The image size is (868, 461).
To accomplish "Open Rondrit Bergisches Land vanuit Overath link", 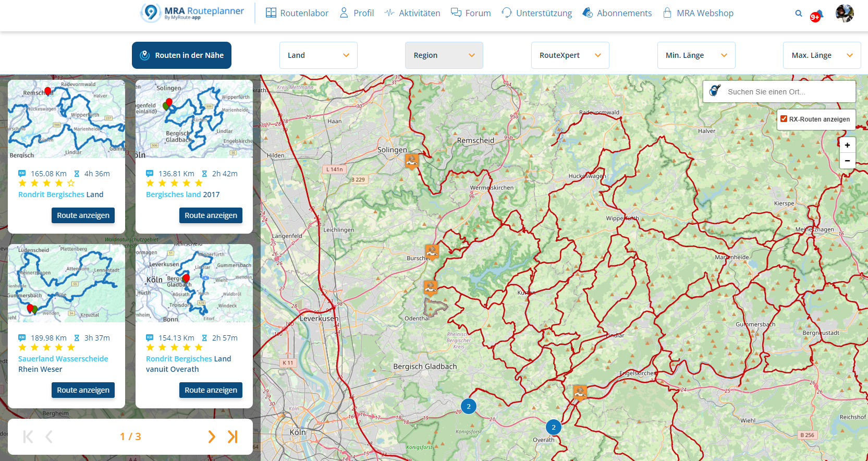I will (x=188, y=364).
